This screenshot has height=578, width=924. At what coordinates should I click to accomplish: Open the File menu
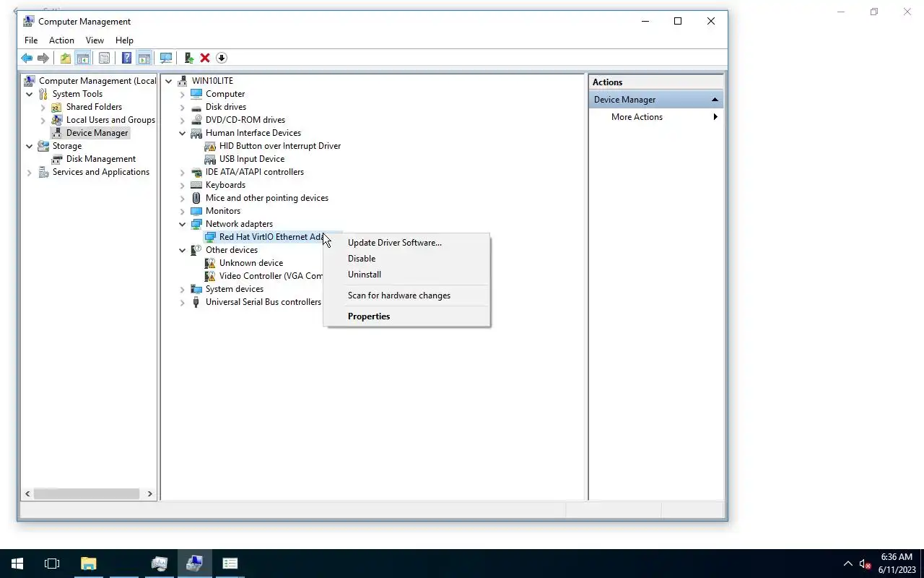click(31, 40)
